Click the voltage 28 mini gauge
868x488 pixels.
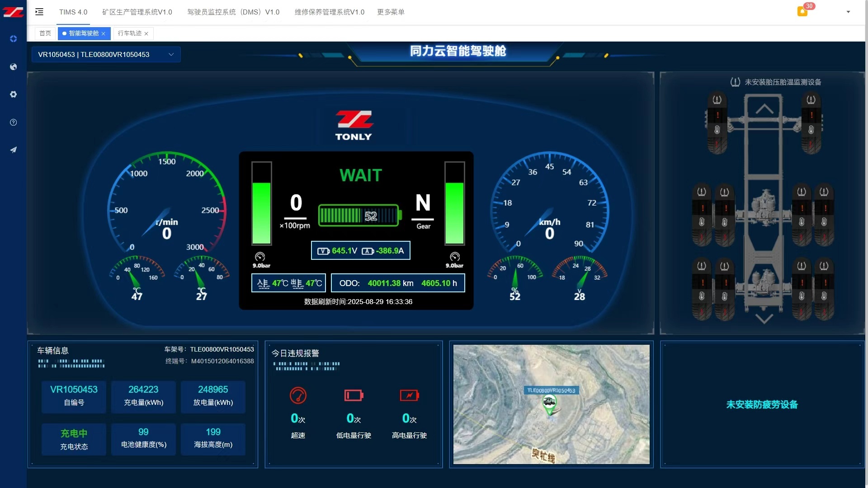[x=580, y=278]
